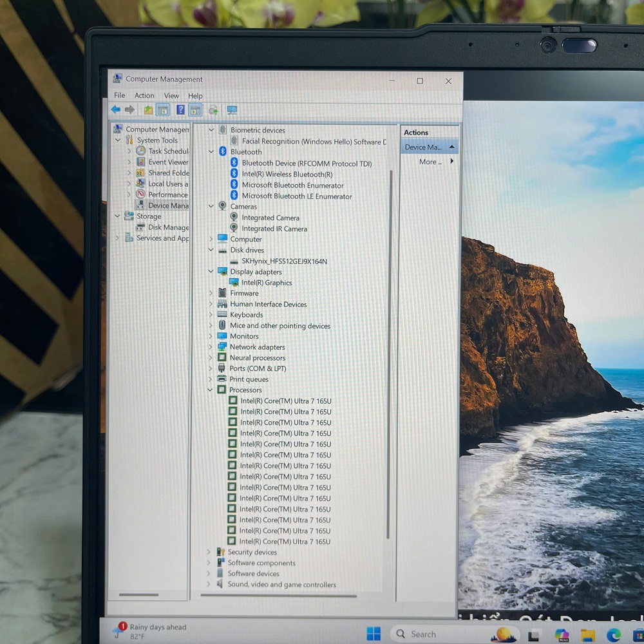Image resolution: width=644 pixels, height=644 pixels.
Task: Click the back navigation arrow
Action: [116, 109]
